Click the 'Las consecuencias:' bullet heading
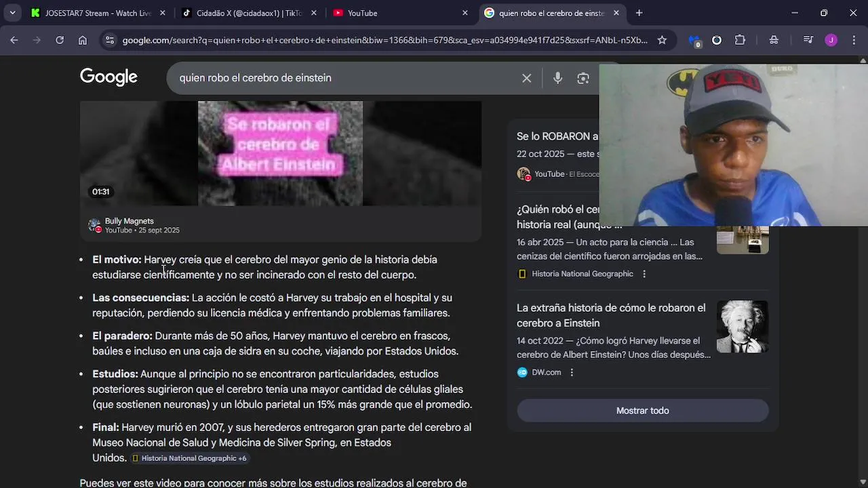 tap(140, 298)
